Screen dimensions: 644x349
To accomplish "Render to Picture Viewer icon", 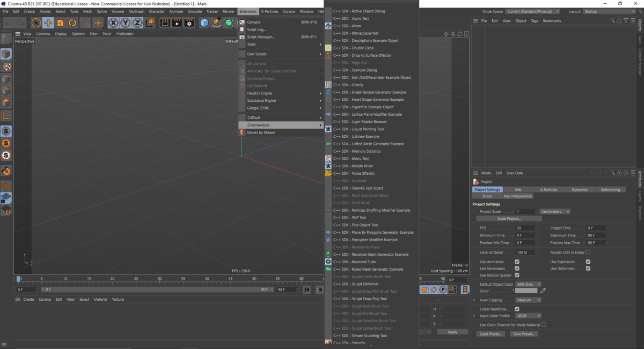I will click(x=177, y=23).
